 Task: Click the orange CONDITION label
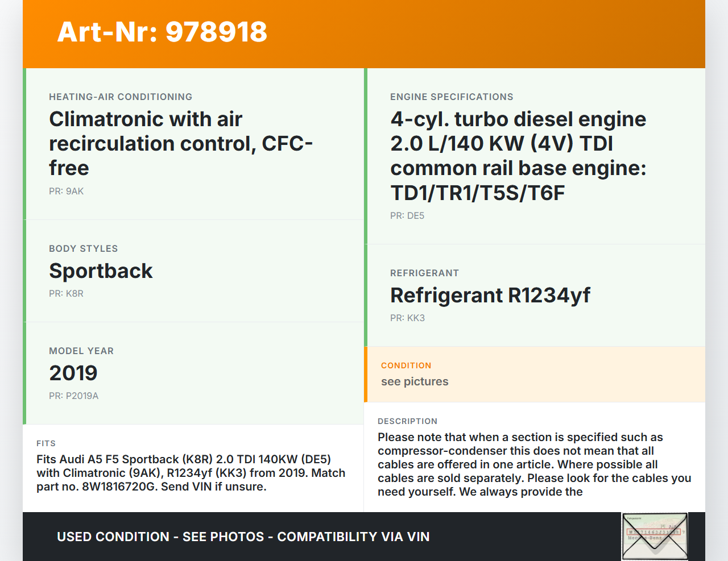click(x=406, y=365)
